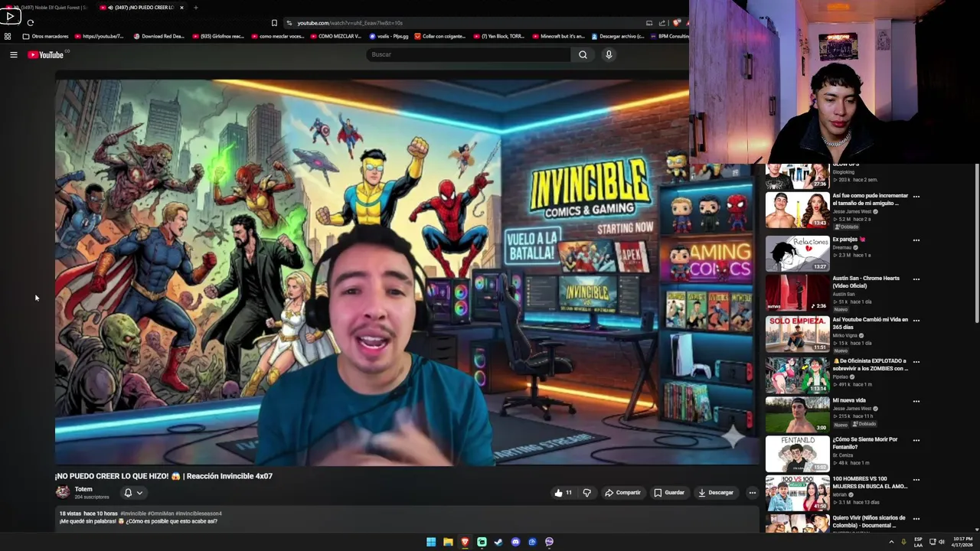Image resolution: width=980 pixels, height=551 pixels.
Task: Open options menu for Quiero Vivir video
Action: (x=916, y=519)
